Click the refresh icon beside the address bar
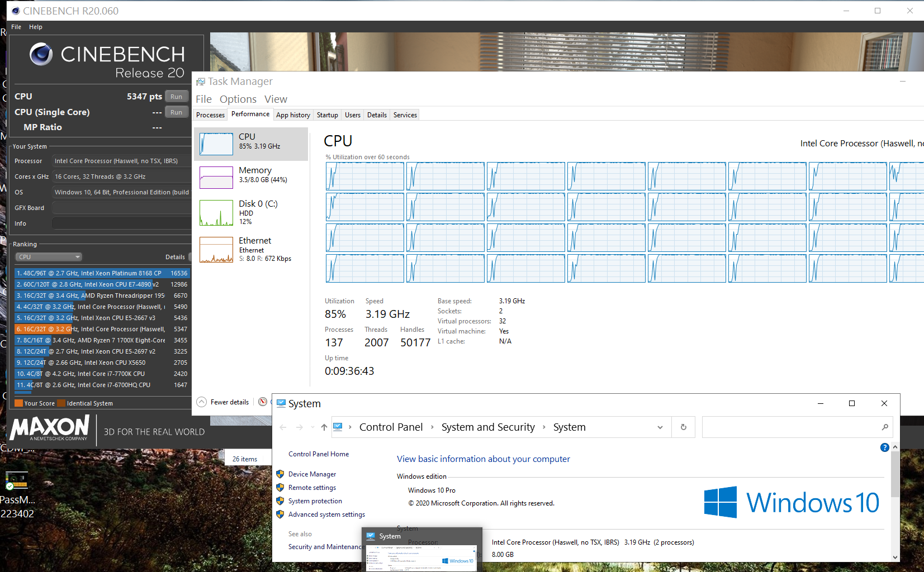 [683, 427]
